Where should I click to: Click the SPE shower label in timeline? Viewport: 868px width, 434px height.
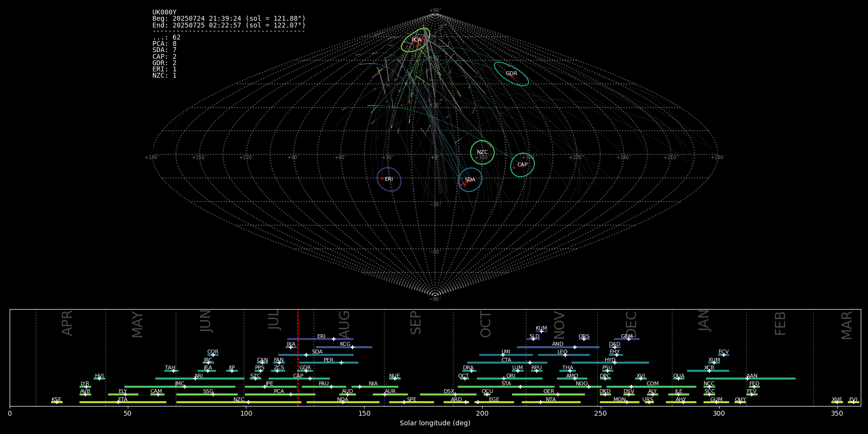tap(411, 400)
